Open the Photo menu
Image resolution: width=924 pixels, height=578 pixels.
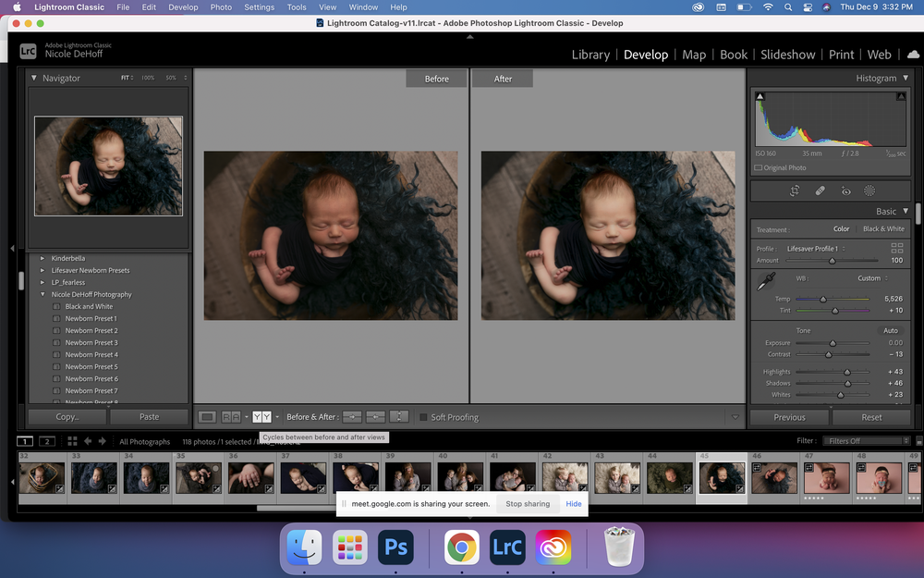[x=221, y=7]
